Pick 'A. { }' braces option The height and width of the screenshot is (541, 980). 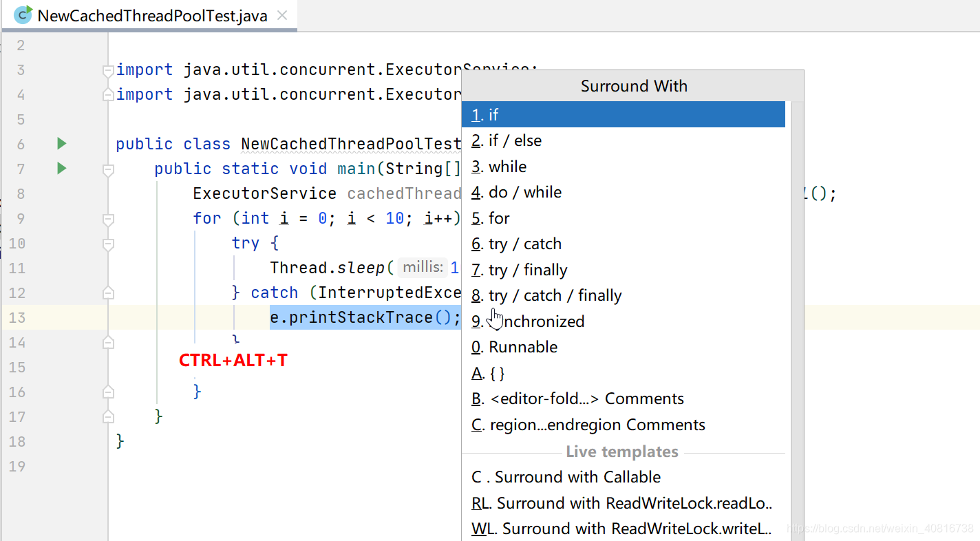click(624, 373)
